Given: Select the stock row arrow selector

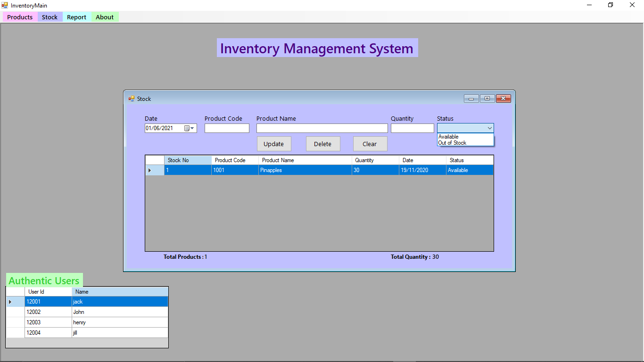Looking at the screenshot, I should [155, 170].
